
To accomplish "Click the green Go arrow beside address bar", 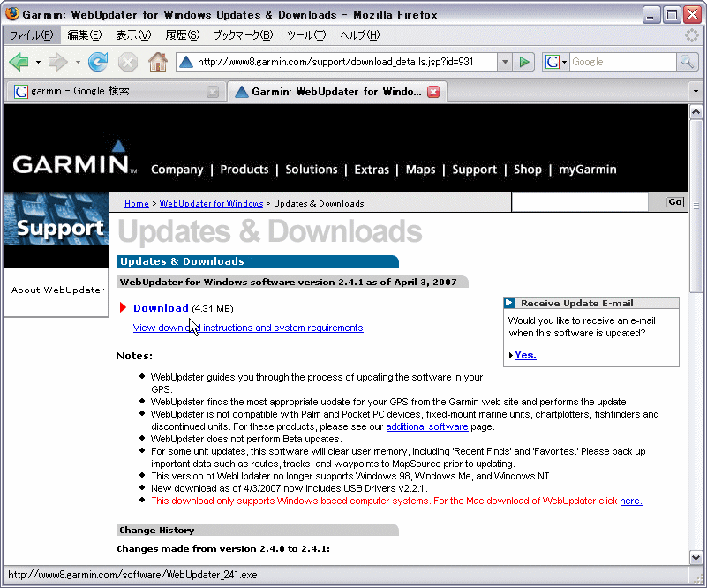I will pos(524,62).
